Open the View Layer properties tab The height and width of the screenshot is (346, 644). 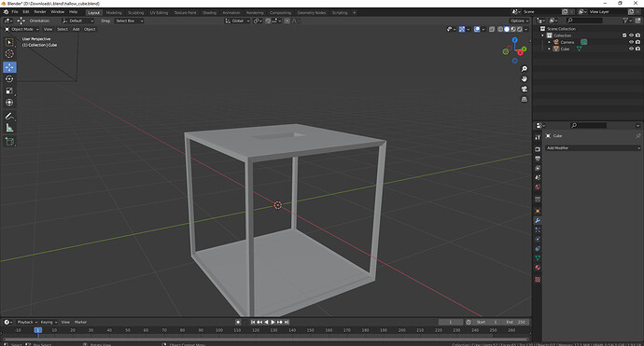[x=538, y=168]
